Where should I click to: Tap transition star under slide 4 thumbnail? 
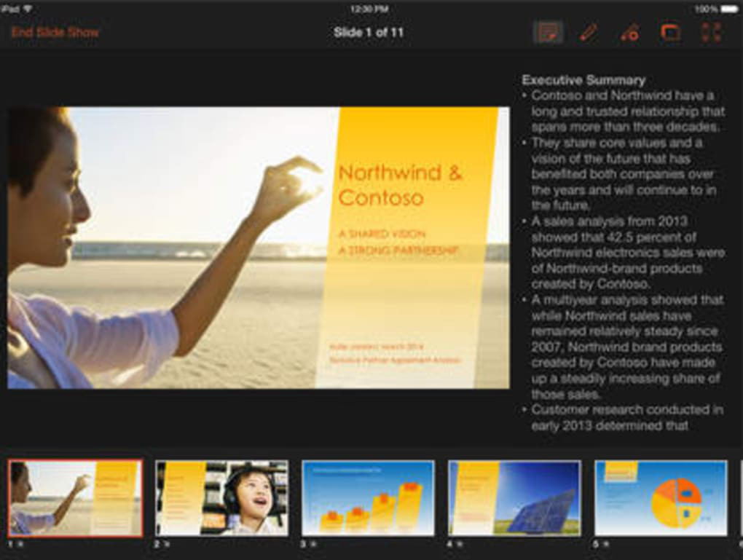point(460,545)
